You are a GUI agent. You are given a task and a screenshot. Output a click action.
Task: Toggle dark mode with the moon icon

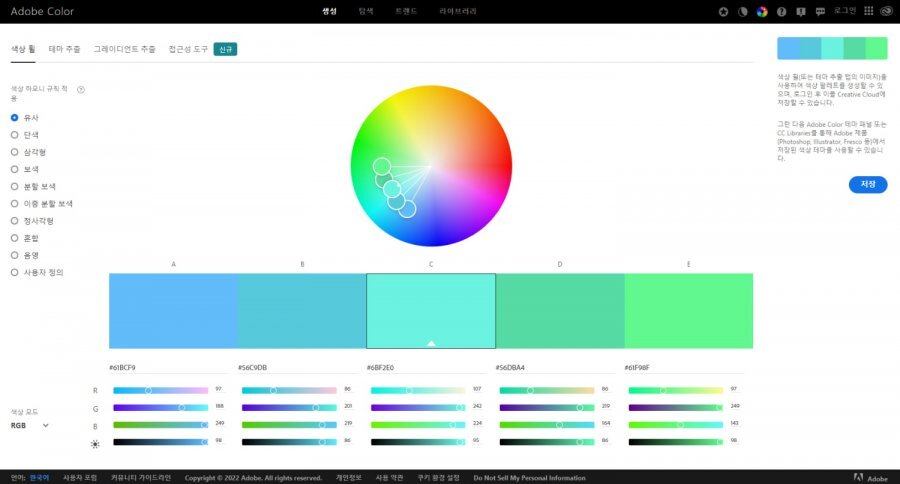[x=743, y=11]
